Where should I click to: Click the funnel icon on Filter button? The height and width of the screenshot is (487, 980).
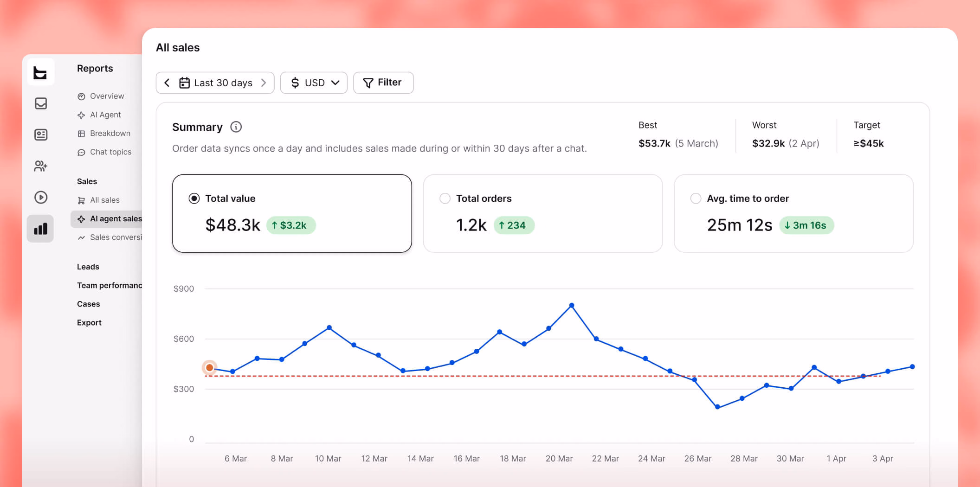pos(368,83)
